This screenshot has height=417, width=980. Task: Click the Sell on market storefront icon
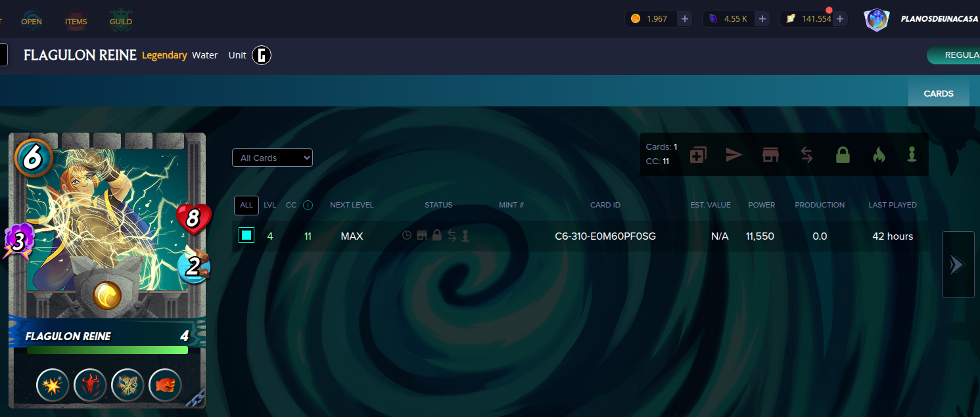click(x=770, y=155)
